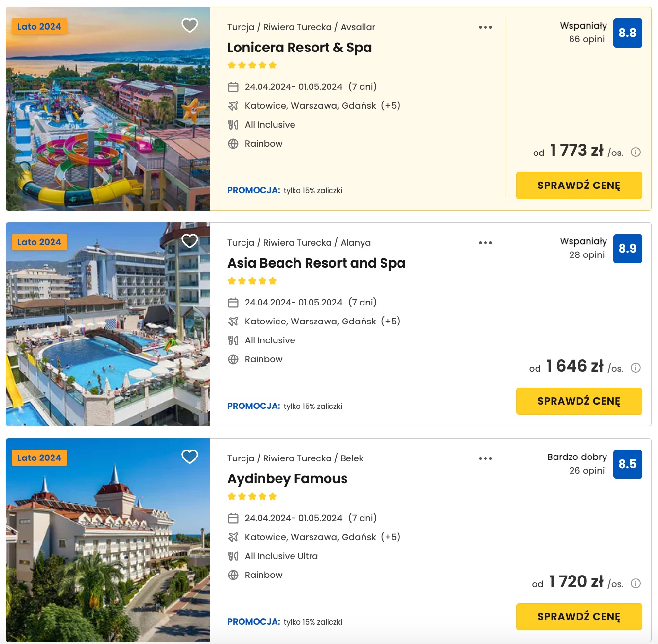Open three-dot options for Aydinbey Famous
Image resolution: width=658 pixels, height=644 pixels.
pyautogui.click(x=485, y=458)
